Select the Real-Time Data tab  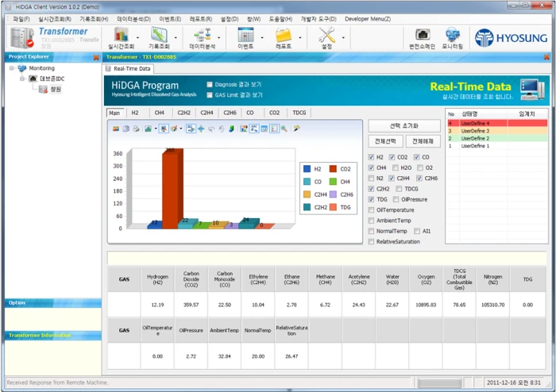(132, 69)
